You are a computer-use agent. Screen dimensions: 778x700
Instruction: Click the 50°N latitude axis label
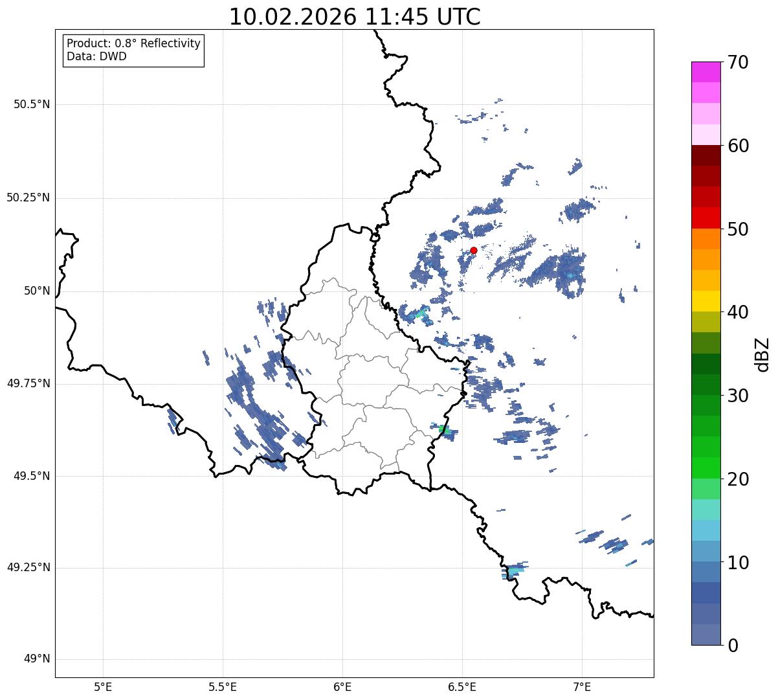tap(37, 291)
